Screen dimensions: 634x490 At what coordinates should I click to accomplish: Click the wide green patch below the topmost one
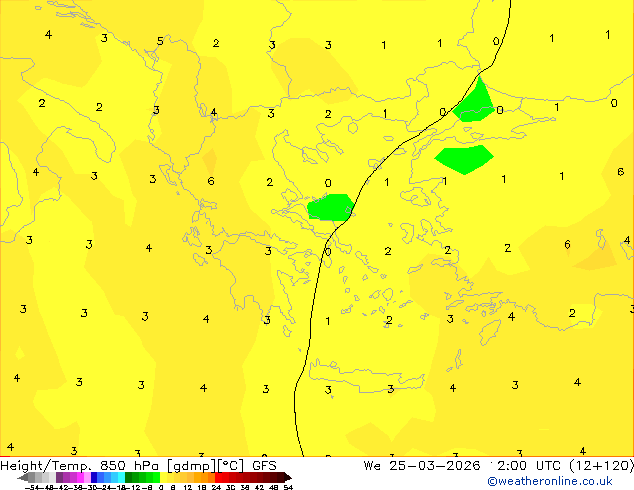tap(462, 158)
